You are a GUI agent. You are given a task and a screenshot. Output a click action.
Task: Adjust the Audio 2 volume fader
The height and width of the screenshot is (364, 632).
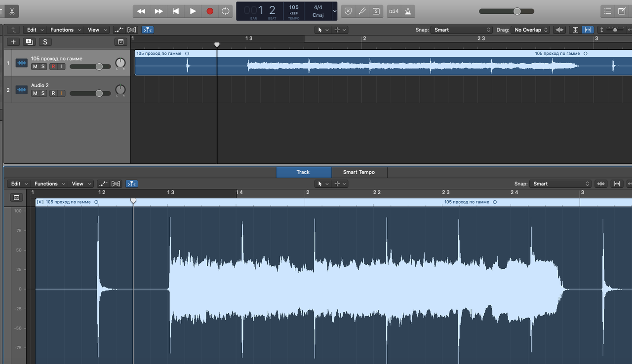pos(90,93)
